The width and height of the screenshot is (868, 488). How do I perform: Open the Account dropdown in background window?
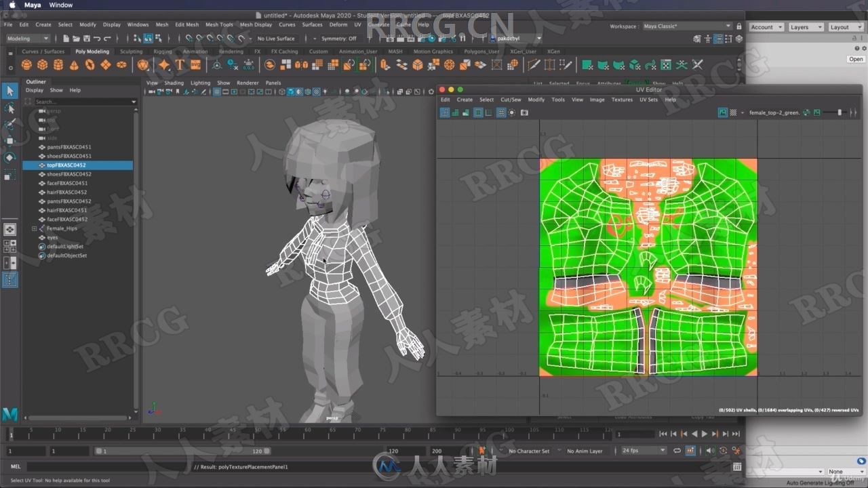coord(766,27)
